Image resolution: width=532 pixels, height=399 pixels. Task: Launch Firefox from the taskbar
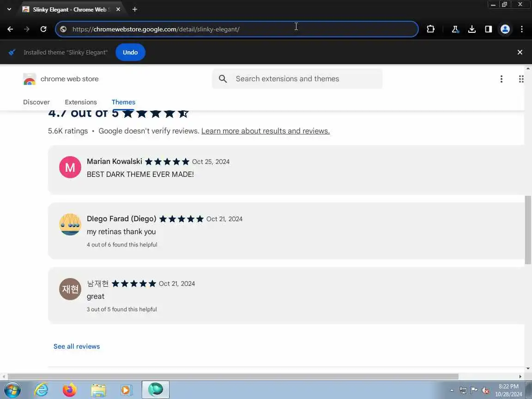pyautogui.click(x=70, y=390)
